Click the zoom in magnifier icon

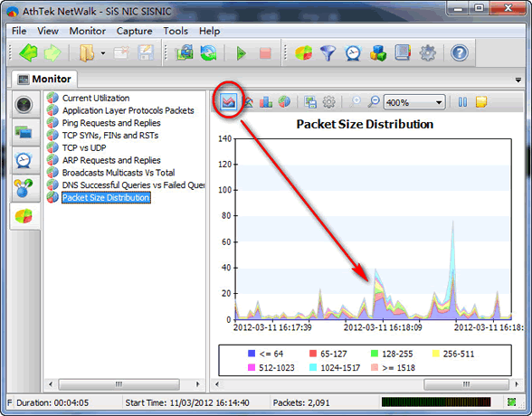pos(356,101)
